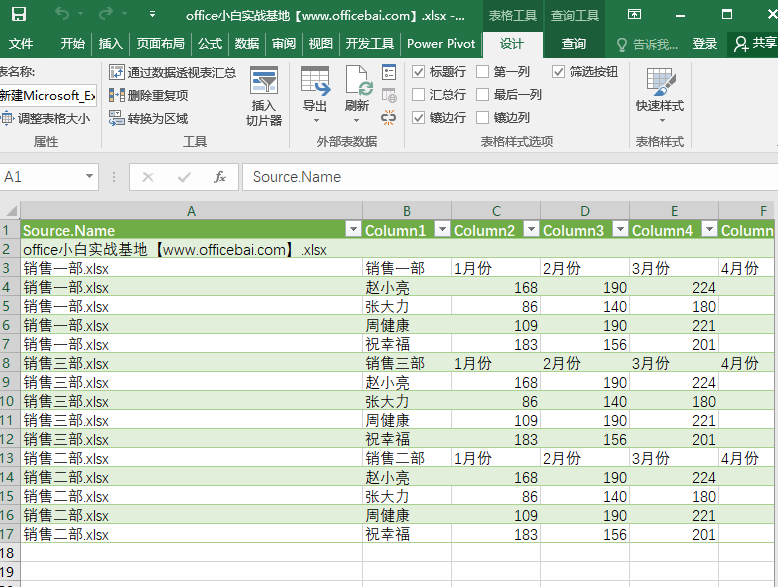The height and width of the screenshot is (587, 778).
Task: Open Column2 filter dropdown
Action: pos(531,229)
